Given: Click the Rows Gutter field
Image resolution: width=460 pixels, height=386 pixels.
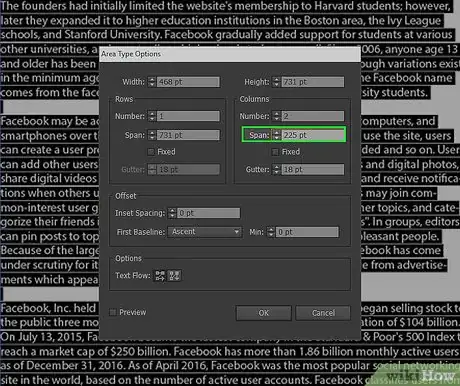Looking at the screenshot, I should click(x=188, y=169).
